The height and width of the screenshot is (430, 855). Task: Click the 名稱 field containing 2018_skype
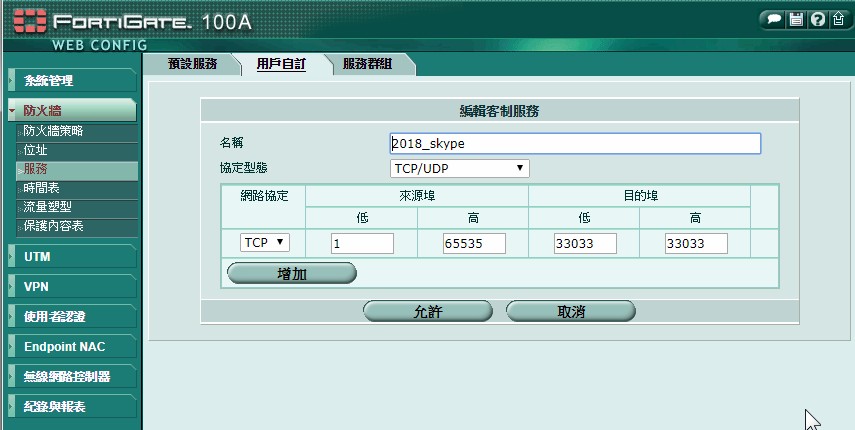coord(575,143)
